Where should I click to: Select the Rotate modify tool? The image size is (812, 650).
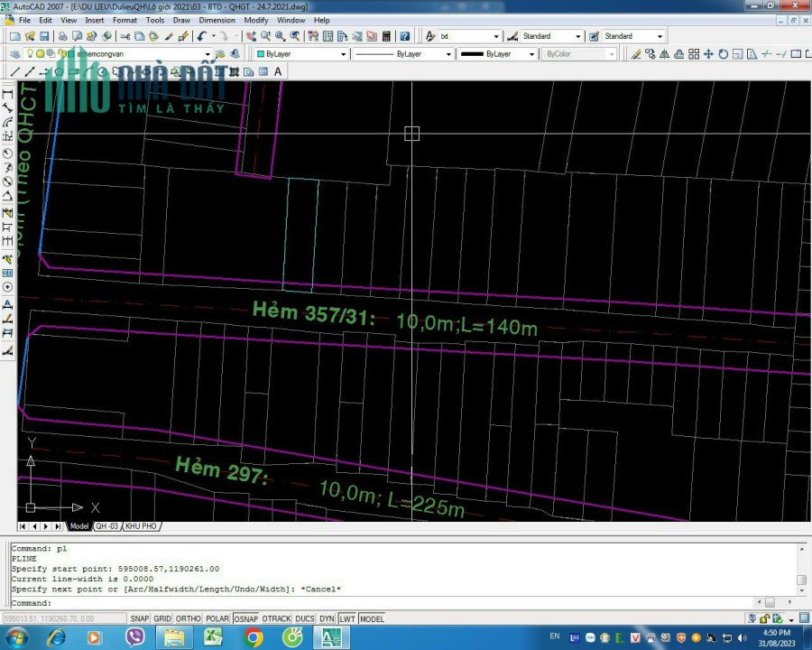[723, 54]
